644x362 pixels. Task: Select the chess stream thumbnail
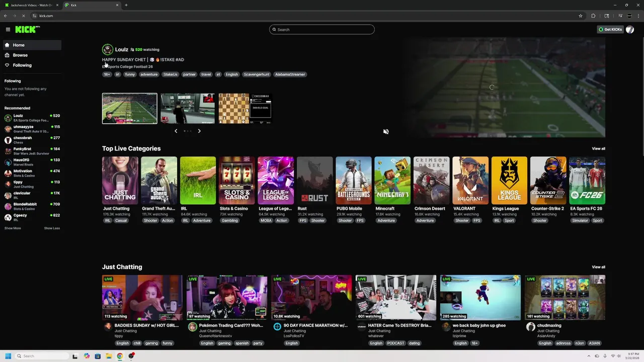pyautogui.click(x=246, y=108)
